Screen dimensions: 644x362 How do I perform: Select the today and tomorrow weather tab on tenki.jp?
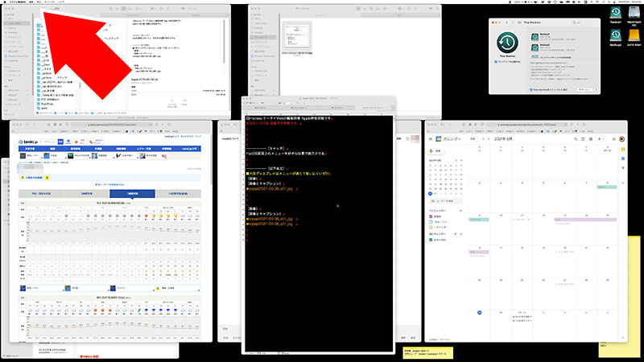pyautogui.click(x=41, y=193)
